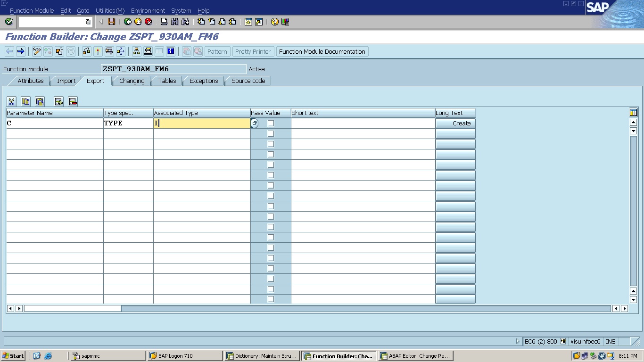Expand the status bar using the small triangle
Viewport: 644px width, 362px height.
(518, 341)
